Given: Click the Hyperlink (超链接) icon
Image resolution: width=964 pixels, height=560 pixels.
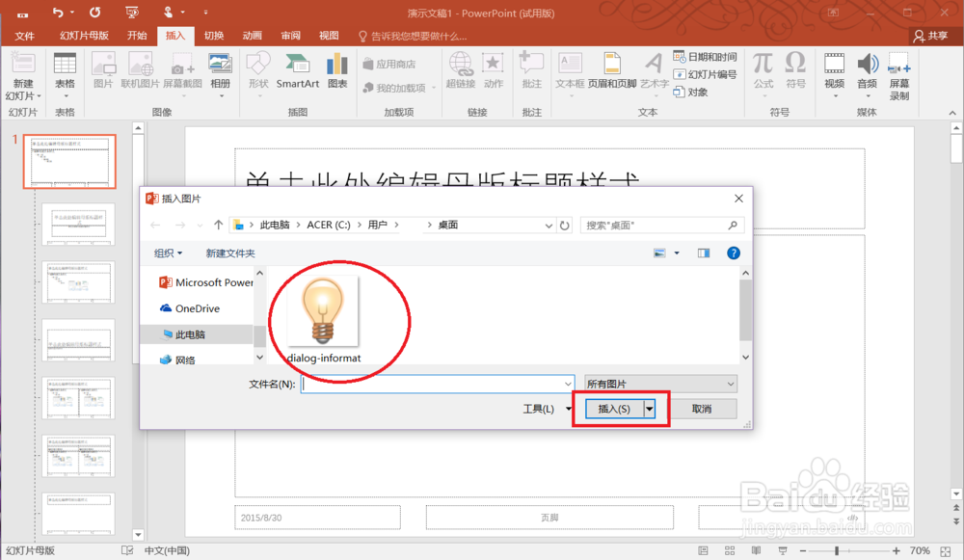Looking at the screenshot, I should 461,64.
